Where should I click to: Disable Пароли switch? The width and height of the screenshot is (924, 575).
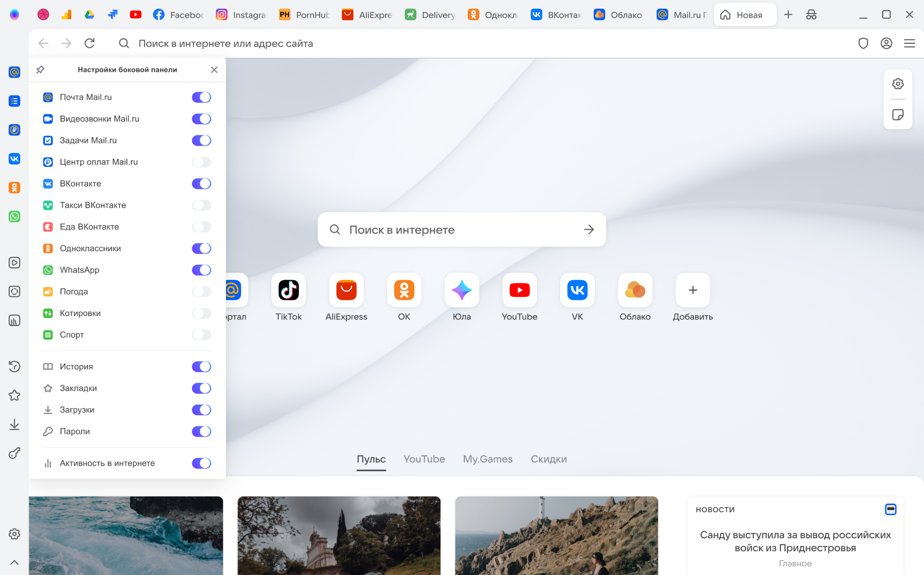201,432
